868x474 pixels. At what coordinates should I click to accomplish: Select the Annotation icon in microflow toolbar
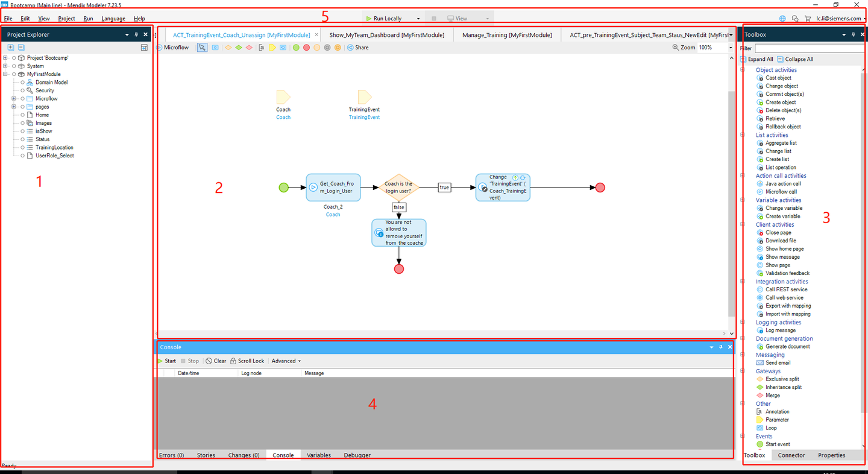(x=262, y=47)
